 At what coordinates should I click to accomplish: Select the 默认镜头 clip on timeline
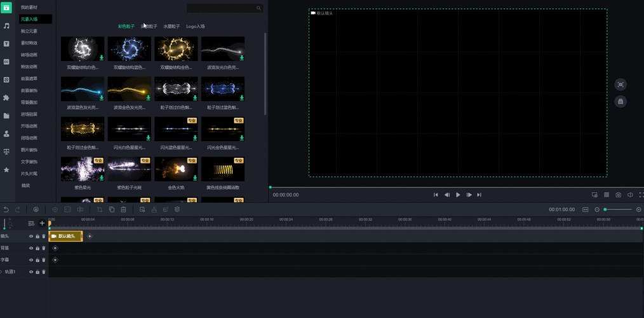(x=65, y=236)
